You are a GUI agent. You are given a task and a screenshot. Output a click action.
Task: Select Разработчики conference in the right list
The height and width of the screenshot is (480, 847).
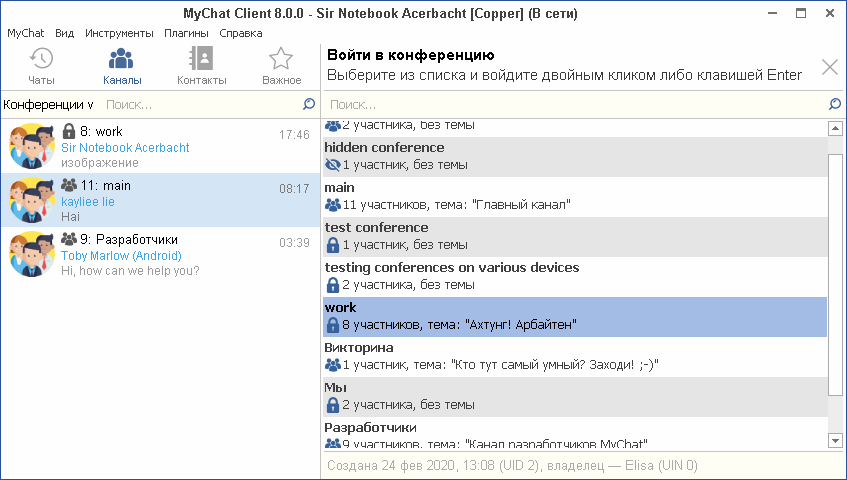[x=575, y=434]
